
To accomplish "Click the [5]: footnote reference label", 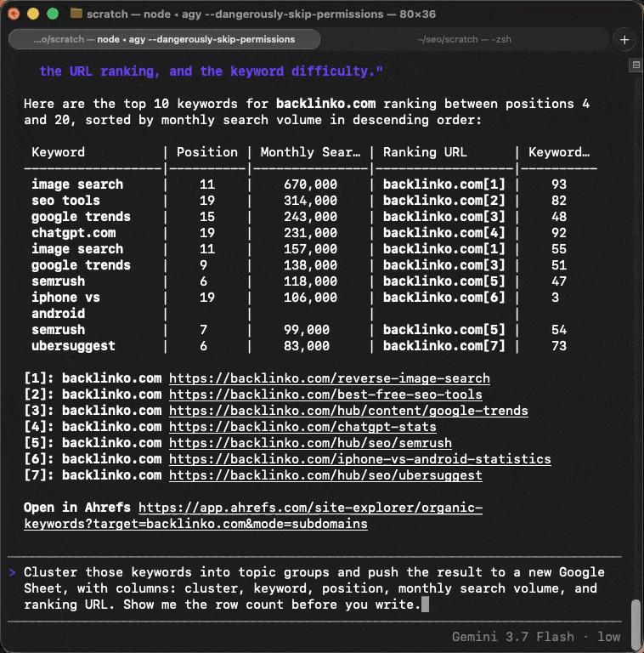I will point(39,443).
